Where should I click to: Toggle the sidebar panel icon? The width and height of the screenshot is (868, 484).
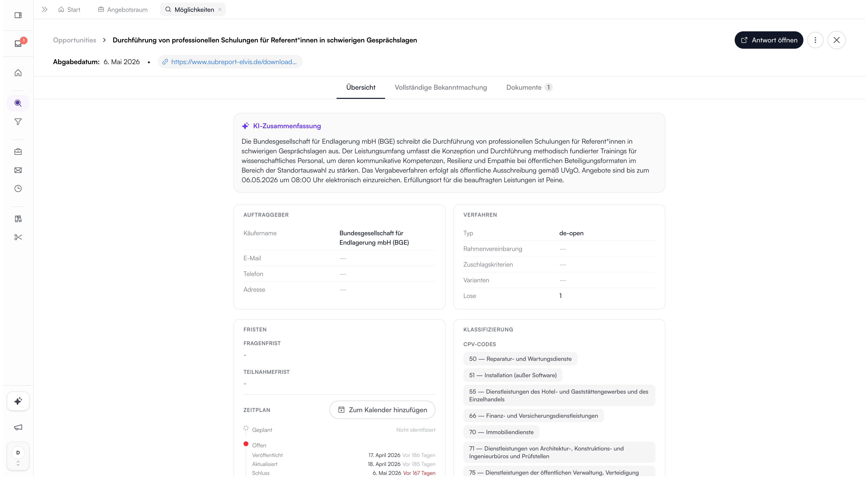point(18,15)
